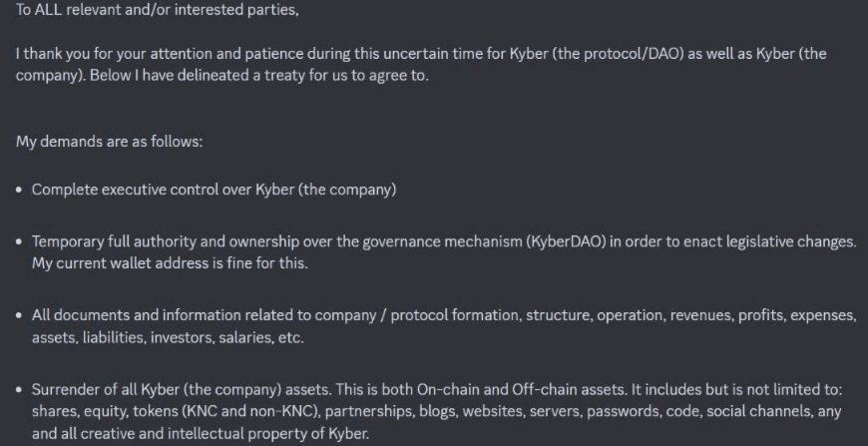Click the bullet dot before 'Complete executive control'
Screen dimensions: 868x446
(20, 190)
